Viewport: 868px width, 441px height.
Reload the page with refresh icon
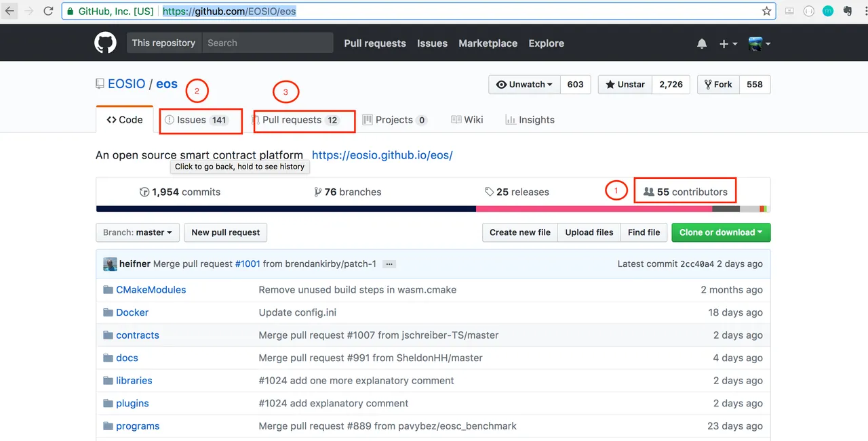[x=48, y=11]
